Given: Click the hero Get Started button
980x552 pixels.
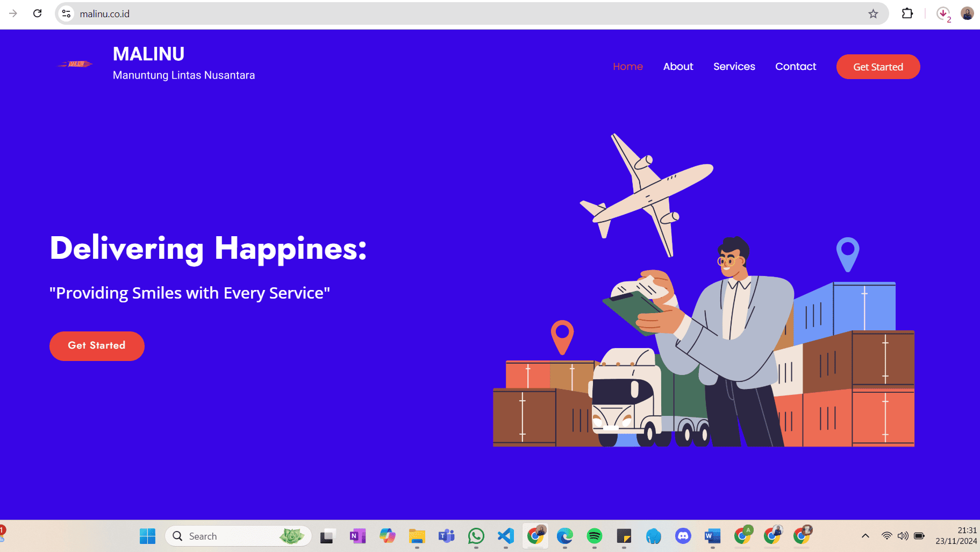Looking at the screenshot, I should [97, 346].
